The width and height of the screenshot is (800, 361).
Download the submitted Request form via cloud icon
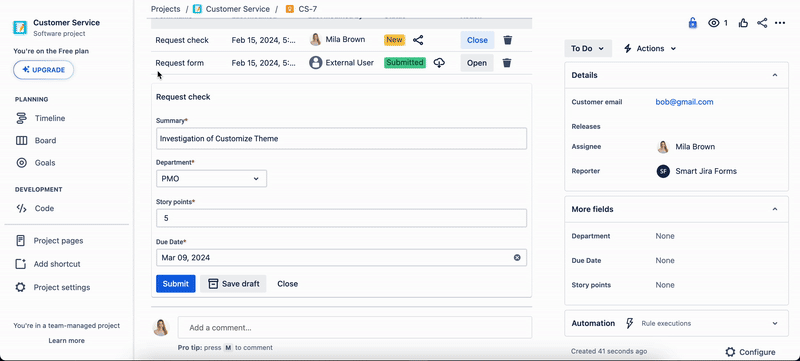tap(439, 63)
